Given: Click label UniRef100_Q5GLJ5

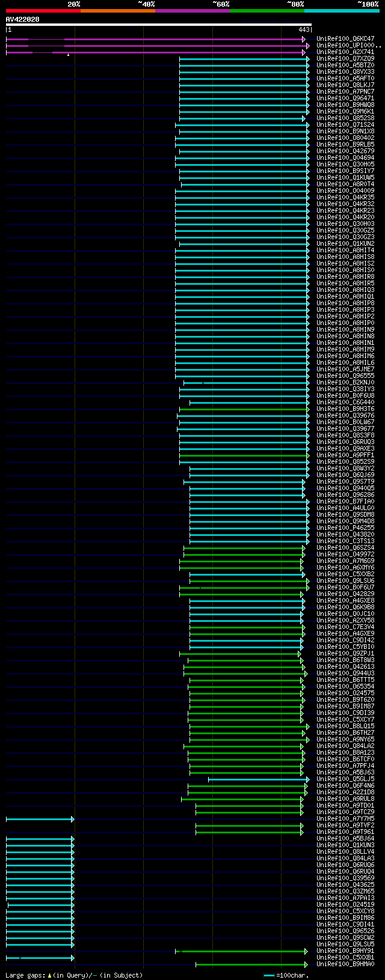Looking at the screenshot, I should 345,779.
